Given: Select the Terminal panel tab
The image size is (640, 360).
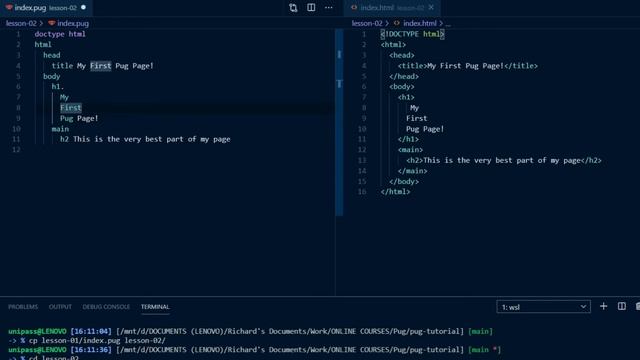Looking at the screenshot, I should point(155,307).
